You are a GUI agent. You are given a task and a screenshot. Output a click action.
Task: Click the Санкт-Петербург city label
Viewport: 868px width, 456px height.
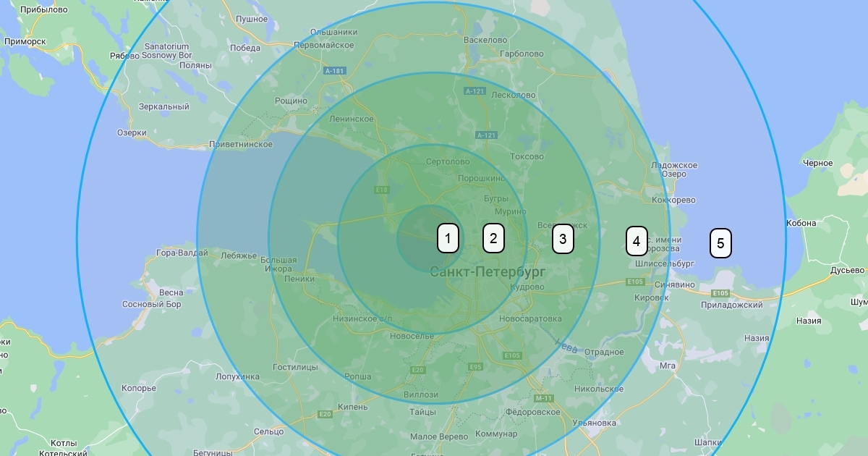click(487, 272)
